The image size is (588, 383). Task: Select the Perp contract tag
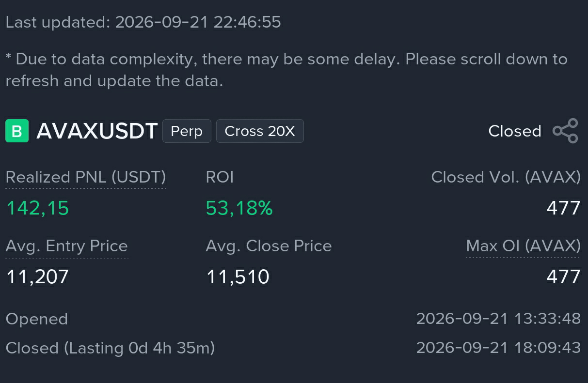[x=187, y=131]
